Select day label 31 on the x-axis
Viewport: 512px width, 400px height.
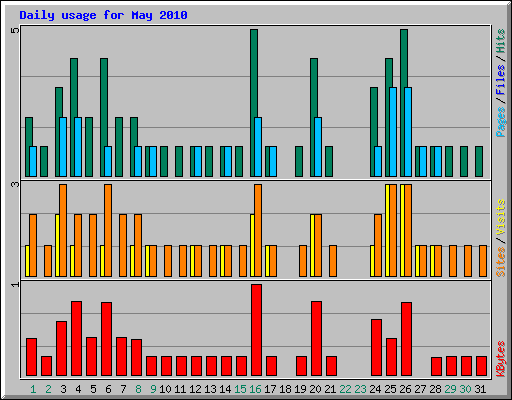click(x=480, y=389)
